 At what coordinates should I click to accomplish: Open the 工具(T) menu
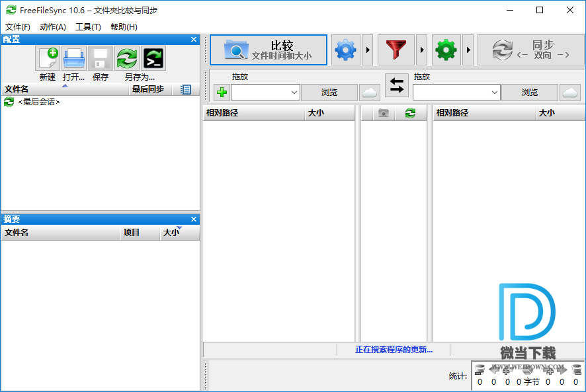coord(88,27)
